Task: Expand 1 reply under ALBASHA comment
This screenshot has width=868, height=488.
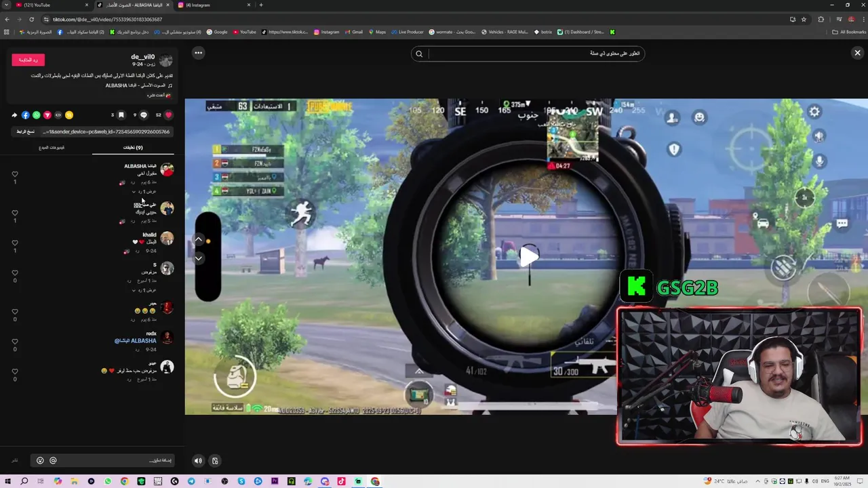Action: point(144,192)
